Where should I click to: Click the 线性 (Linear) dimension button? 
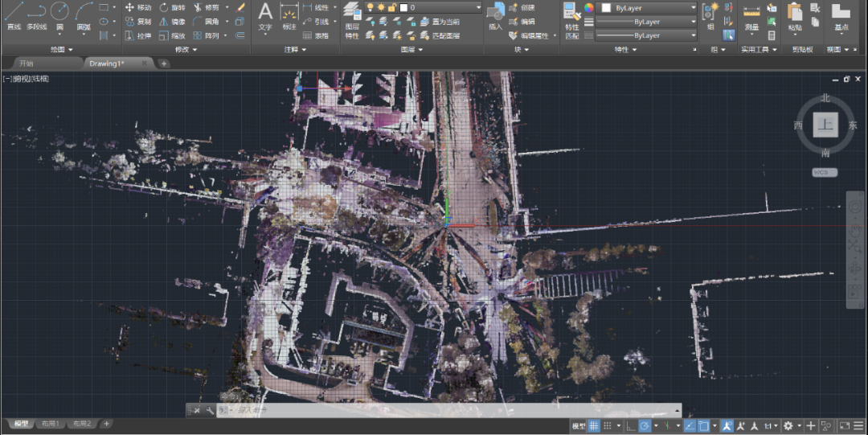316,8
